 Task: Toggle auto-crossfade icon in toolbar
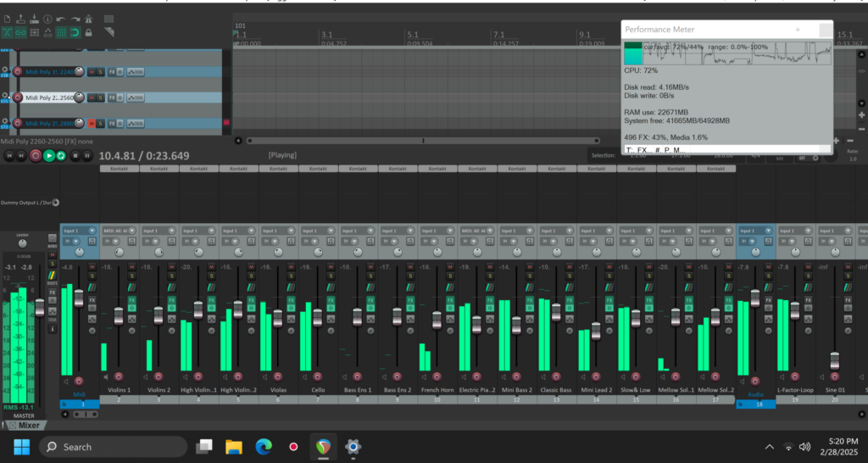tap(7, 33)
